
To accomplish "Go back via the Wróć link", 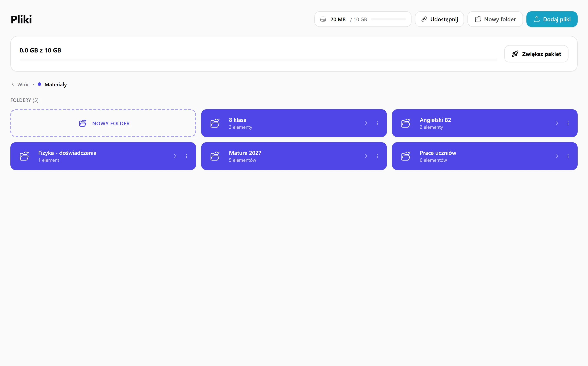I will (23, 85).
